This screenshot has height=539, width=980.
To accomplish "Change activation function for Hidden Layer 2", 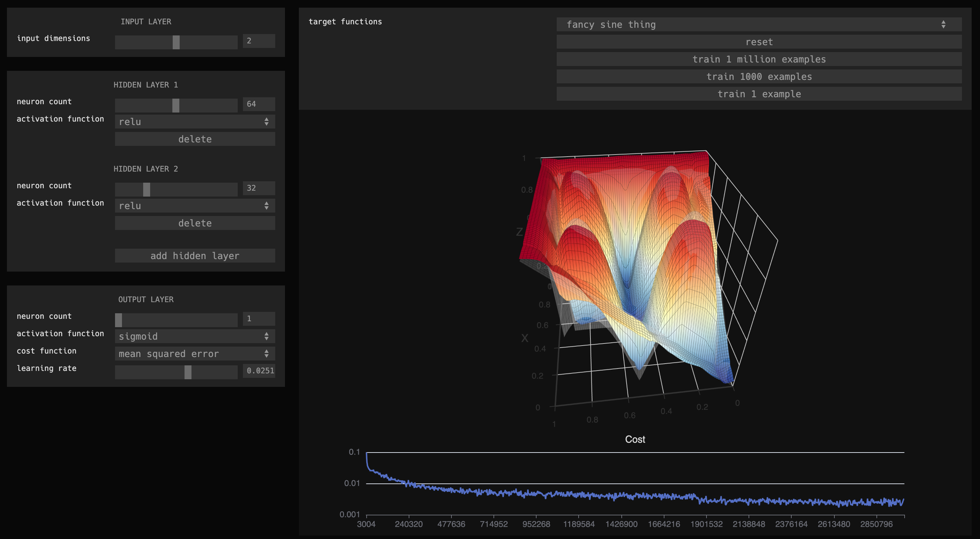I will 193,205.
